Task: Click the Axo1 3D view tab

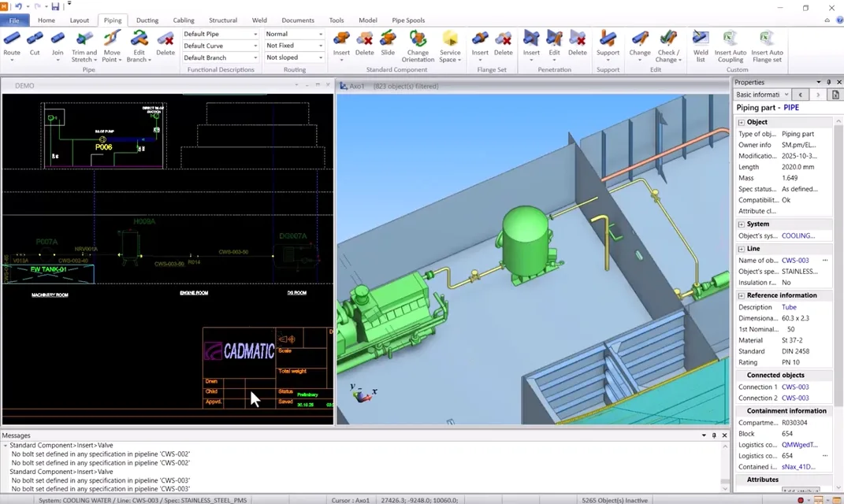Action: click(356, 86)
